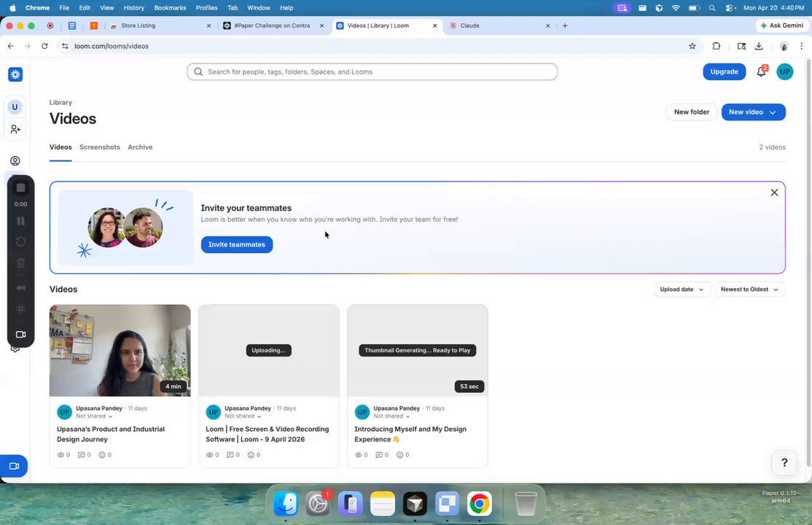This screenshot has height=525, width=812.
Task: Open the workspace avatar labeled U
Action: pyautogui.click(x=15, y=107)
